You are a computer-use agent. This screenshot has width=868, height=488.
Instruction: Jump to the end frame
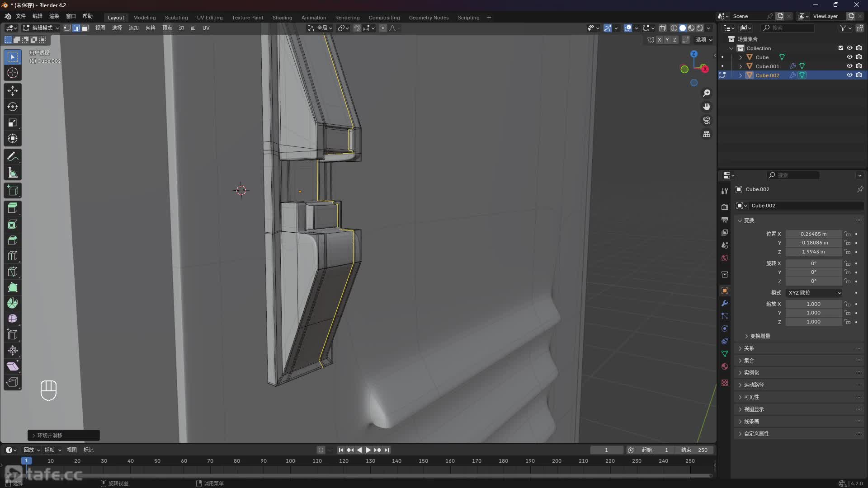(x=387, y=450)
